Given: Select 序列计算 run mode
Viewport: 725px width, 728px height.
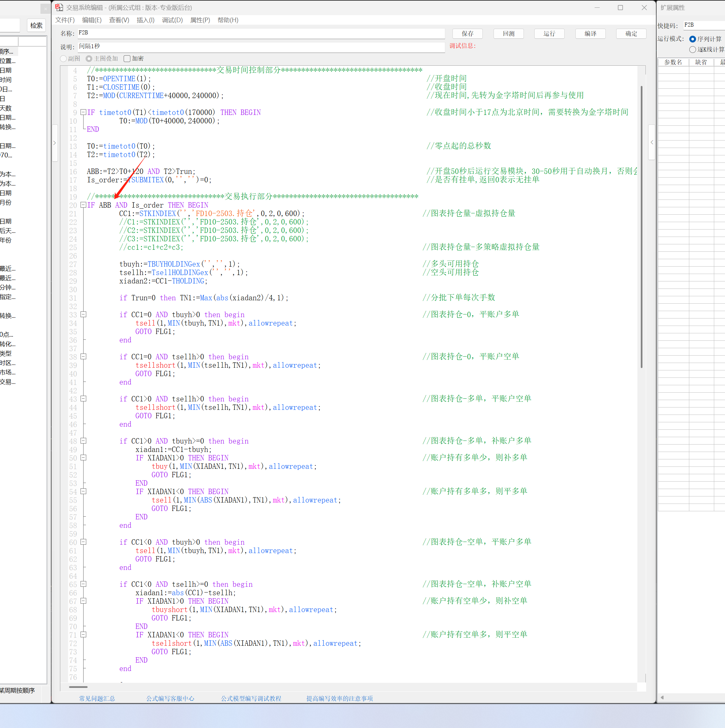Looking at the screenshot, I should click(x=692, y=39).
